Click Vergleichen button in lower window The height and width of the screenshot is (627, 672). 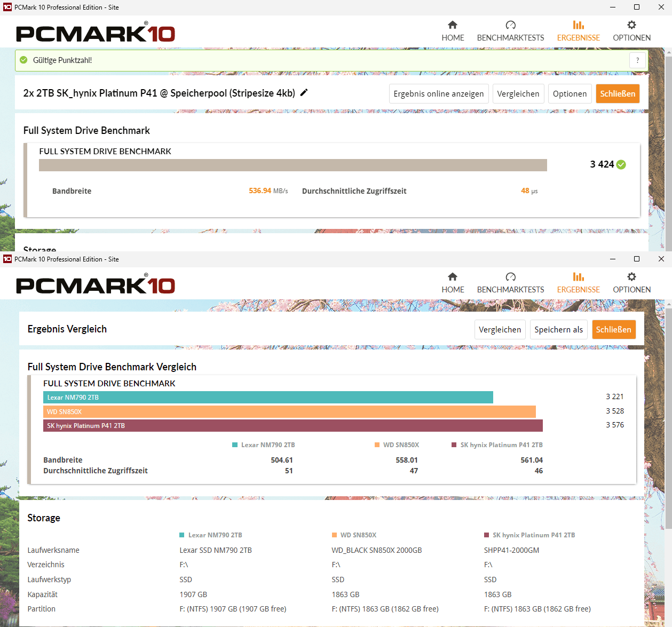[500, 330]
